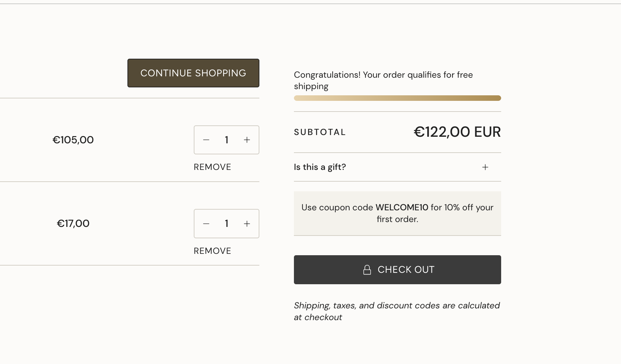Click the shipping and taxes checkout note
Image resolution: width=621 pixels, height=364 pixels.
[397, 312]
